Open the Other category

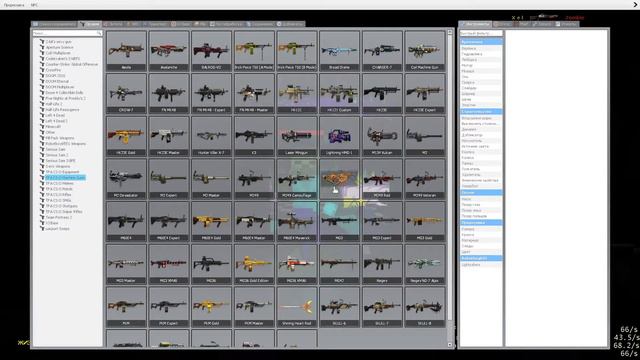[x=50, y=132]
